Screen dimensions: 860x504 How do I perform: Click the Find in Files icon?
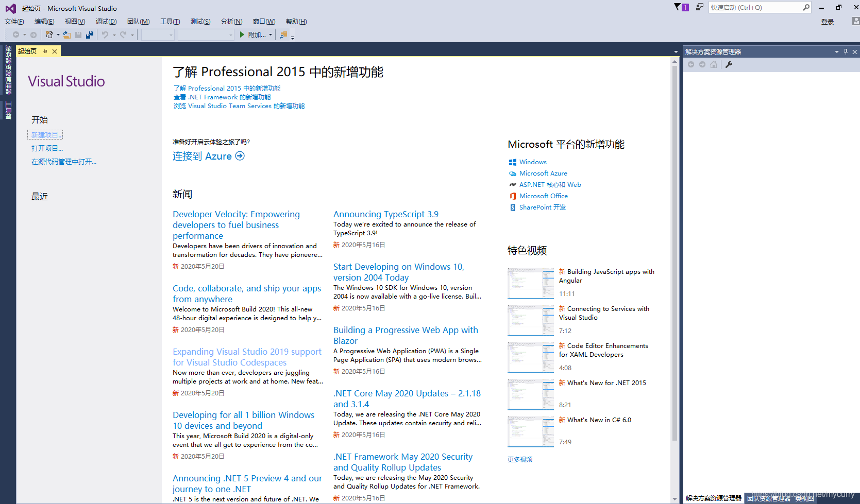point(283,34)
